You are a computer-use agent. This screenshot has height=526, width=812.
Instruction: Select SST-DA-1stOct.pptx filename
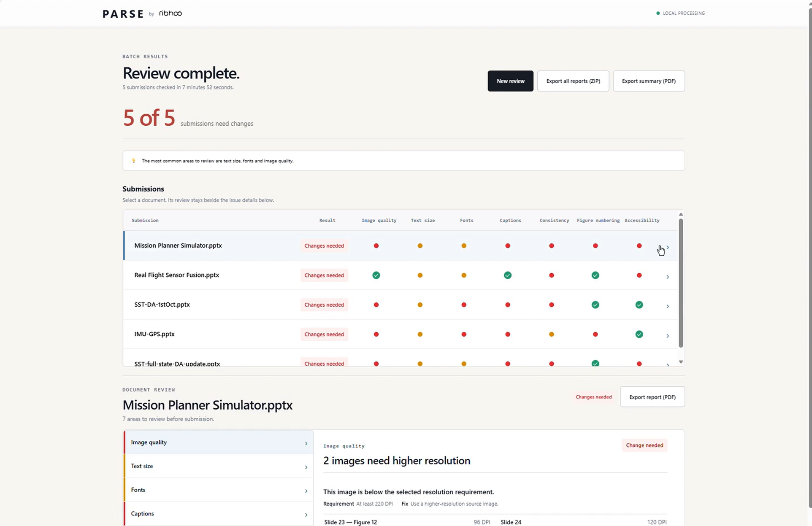[162, 305]
